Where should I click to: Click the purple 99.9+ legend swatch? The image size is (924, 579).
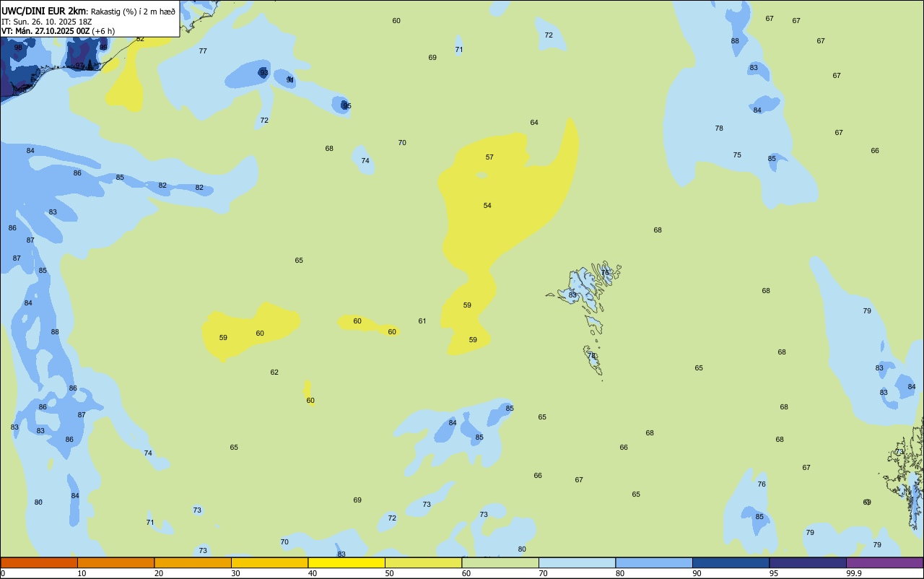click(885, 562)
